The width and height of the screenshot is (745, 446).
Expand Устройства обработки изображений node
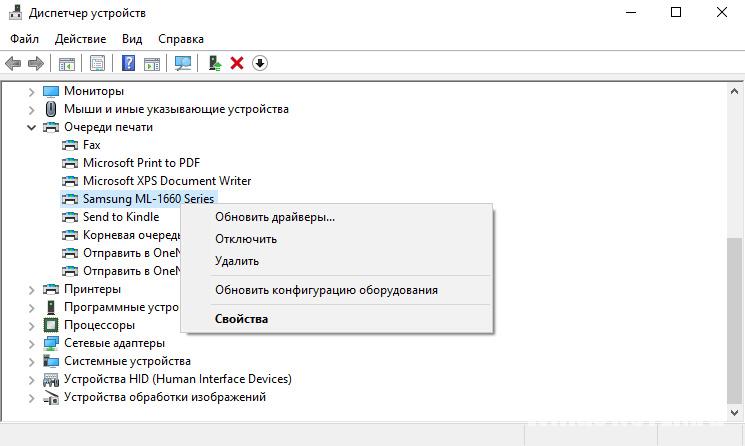(31, 398)
